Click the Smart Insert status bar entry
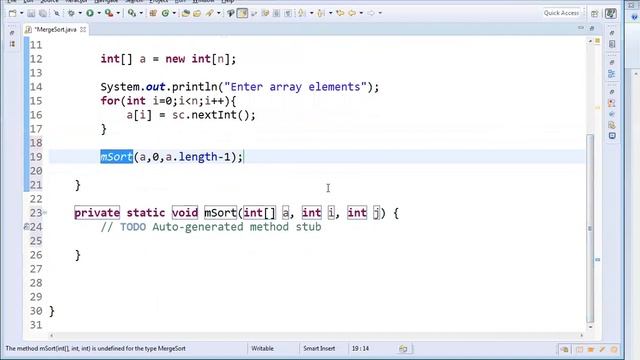Viewport: 640px width, 360px height. pyautogui.click(x=319, y=349)
